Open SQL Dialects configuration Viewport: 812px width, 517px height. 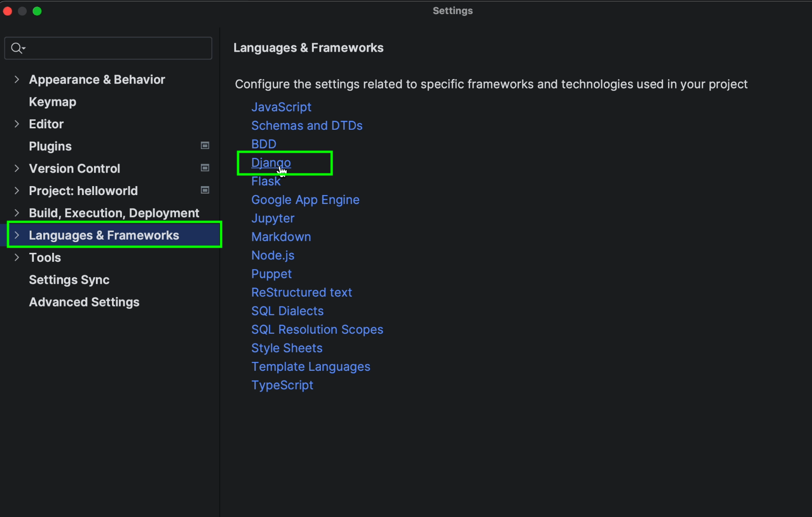287,311
